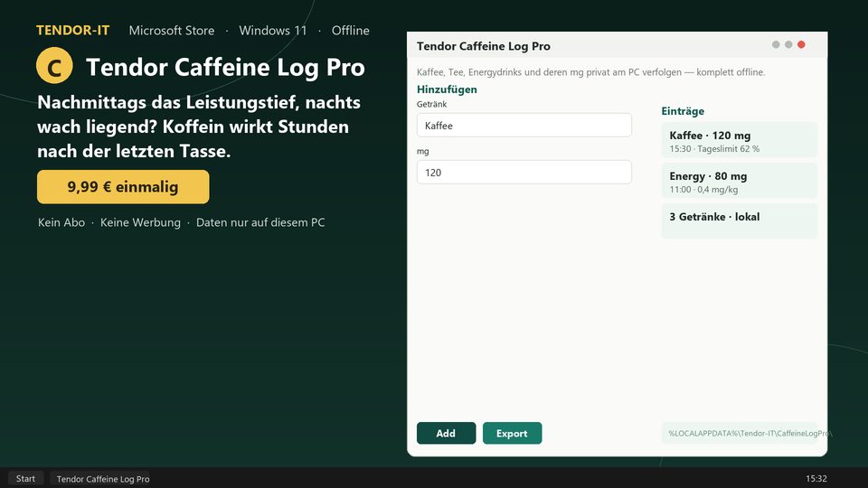Click the 15:32 taskbar clock
The image size is (868, 488).
click(816, 479)
